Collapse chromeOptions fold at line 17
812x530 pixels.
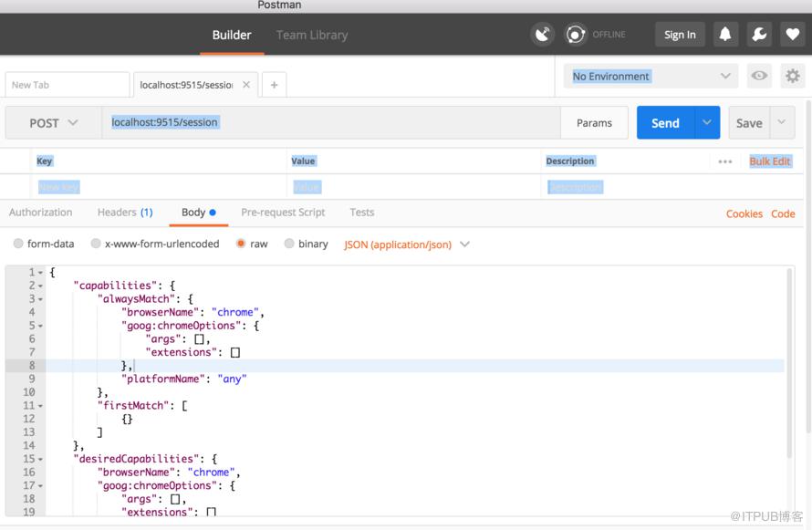tap(40, 486)
